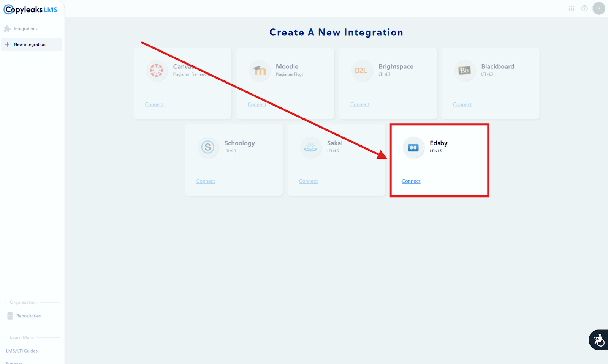Click the Sakai logo icon

point(310,147)
